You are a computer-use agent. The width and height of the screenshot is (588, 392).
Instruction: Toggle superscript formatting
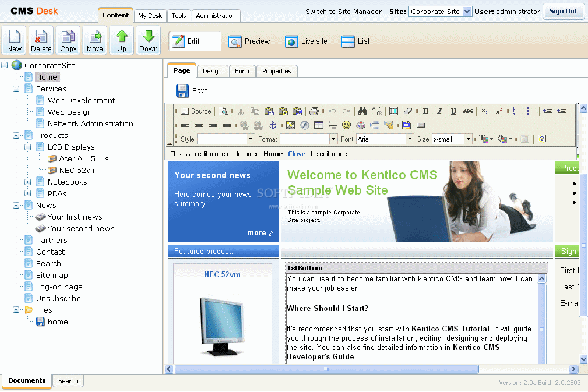coord(498,111)
